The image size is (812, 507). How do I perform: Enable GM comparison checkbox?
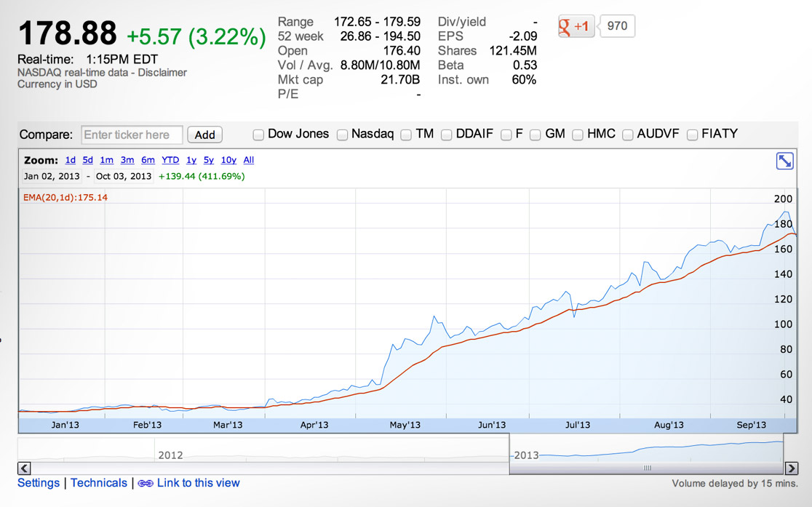535,135
